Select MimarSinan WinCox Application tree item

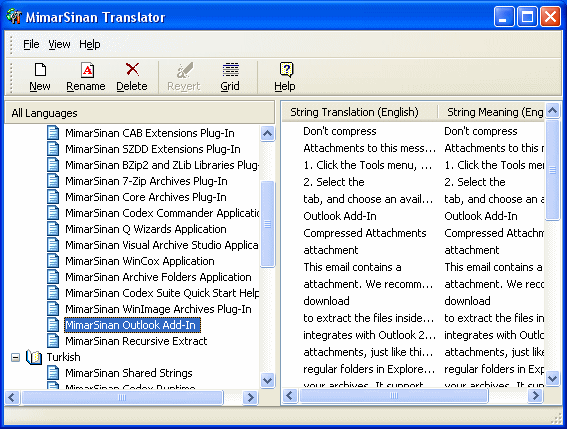[x=140, y=261]
